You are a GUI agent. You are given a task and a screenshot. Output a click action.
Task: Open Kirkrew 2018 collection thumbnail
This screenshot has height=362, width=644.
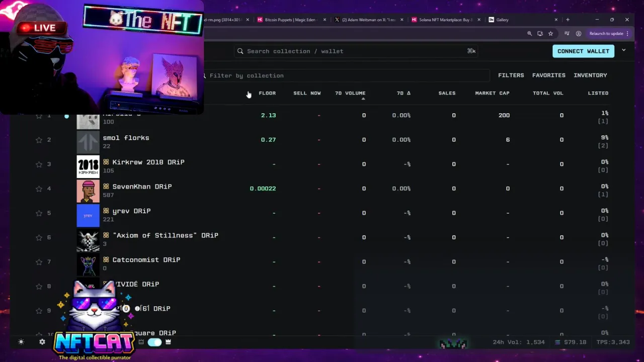(88, 166)
